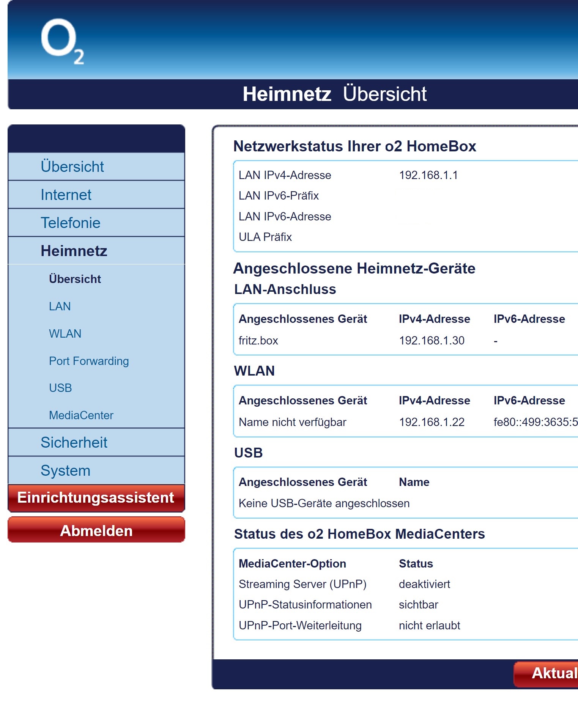Open the Internet menu section
Screen dimensions: 578x728
click(x=96, y=195)
